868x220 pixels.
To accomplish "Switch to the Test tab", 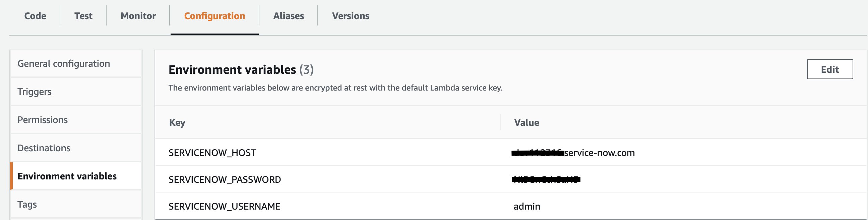I will 83,16.
